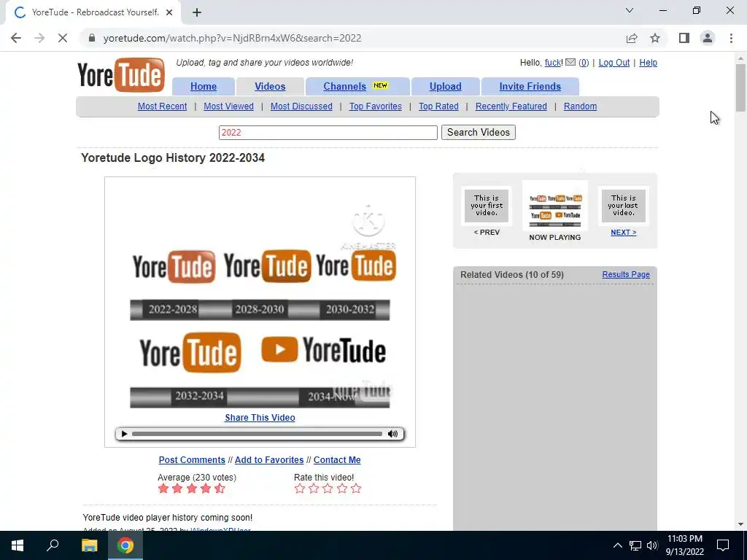This screenshot has height=560, width=747.
Task: Click the lock icon in address bar
Action: tap(91, 38)
